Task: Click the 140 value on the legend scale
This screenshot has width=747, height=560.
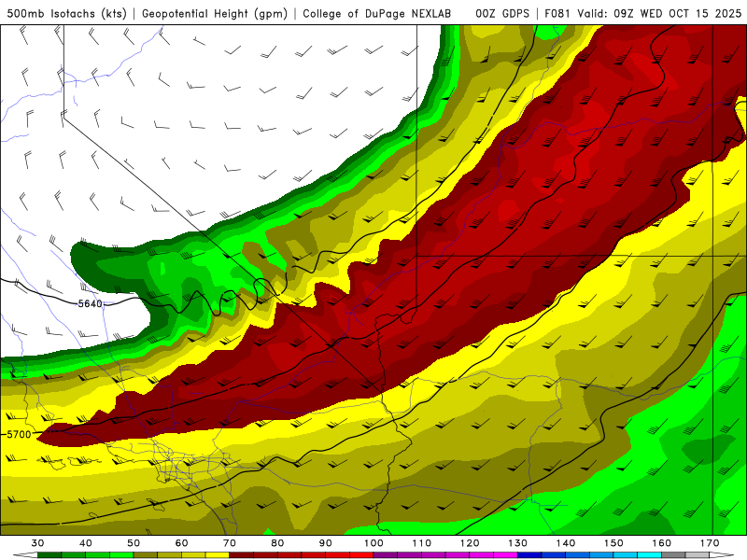Action: pos(566,543)
